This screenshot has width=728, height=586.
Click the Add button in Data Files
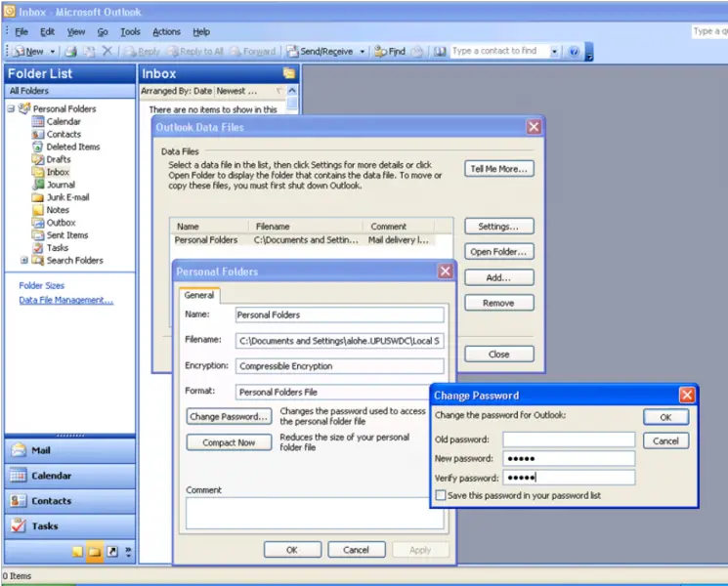(x=498, y=278)
